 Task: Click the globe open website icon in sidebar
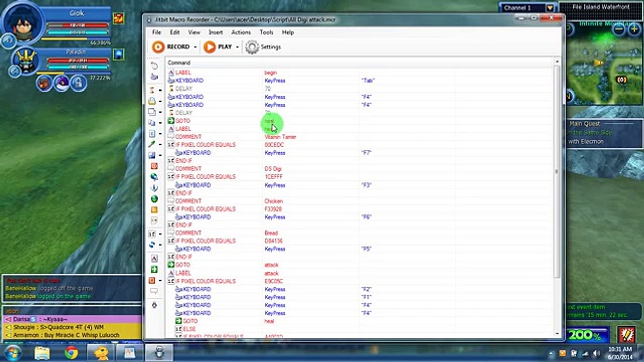tap(154, 177)
